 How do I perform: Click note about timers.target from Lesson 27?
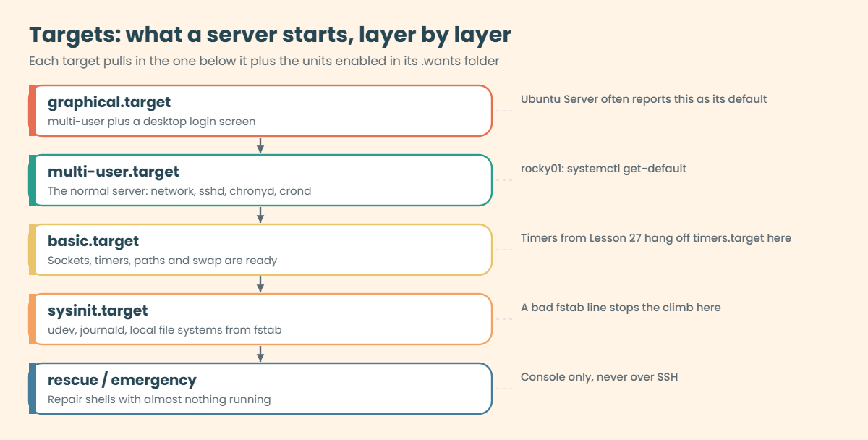click(656, 238)
